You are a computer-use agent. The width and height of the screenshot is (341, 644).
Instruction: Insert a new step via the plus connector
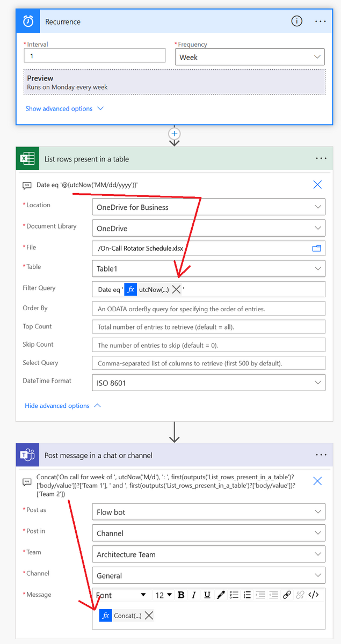[175, 134]
